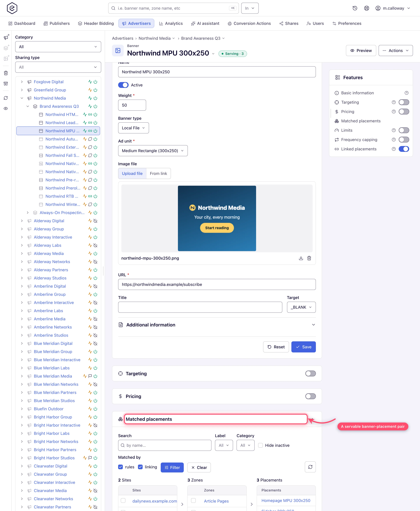Collapse the Northwind Media tree node
The image size is (420, 511).
22,98
